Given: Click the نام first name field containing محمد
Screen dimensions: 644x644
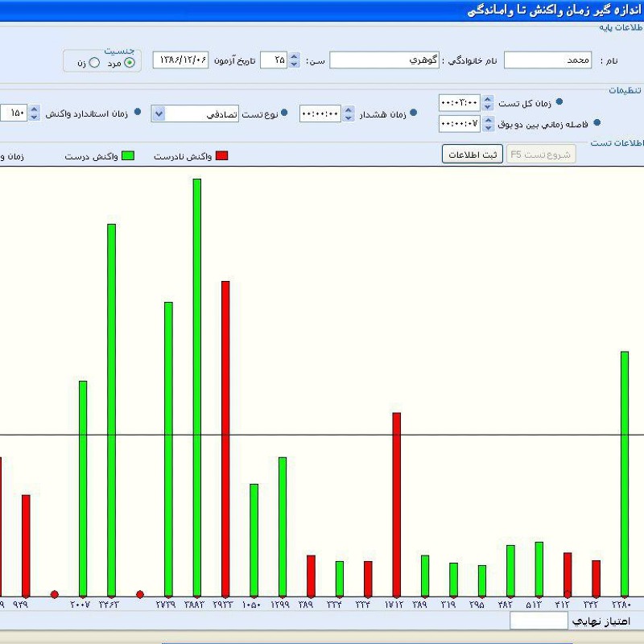Looking at the screenshot, I should tap(547, 60).
